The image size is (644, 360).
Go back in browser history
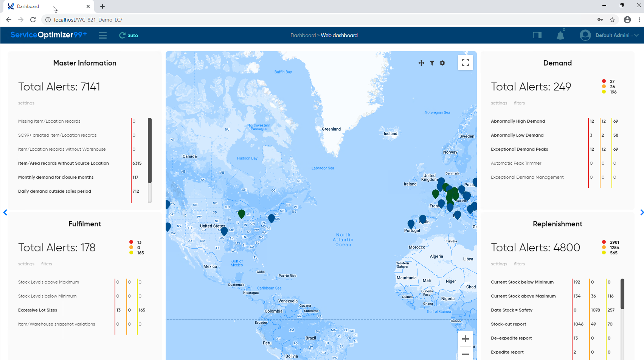tap(9, 20)
